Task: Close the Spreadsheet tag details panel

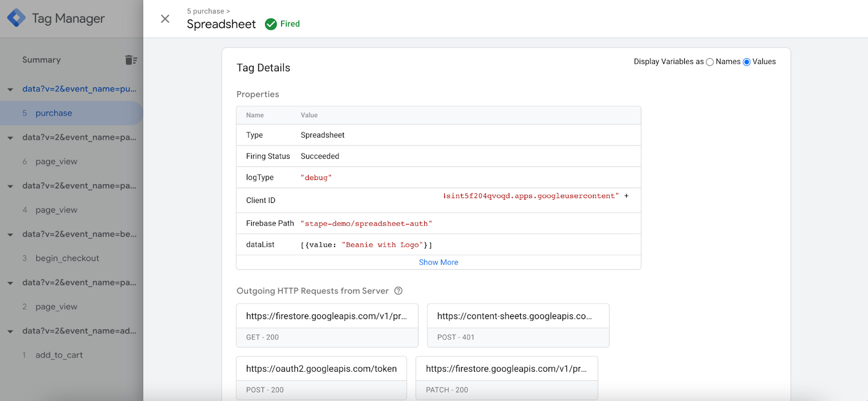Action: [x=165, y=19]
